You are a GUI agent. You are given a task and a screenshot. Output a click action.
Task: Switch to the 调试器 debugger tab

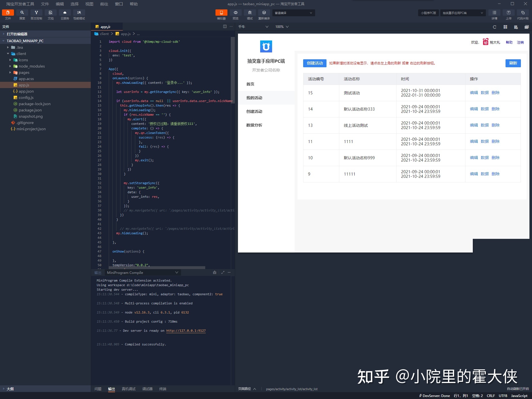coord(147,389)
